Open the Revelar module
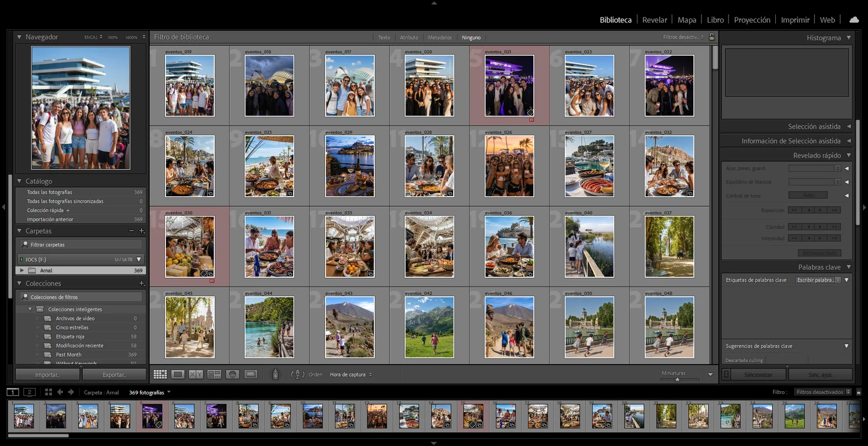The height and width of the screenshot is (446, 868). pyautogui.click(x=655, y=20)
